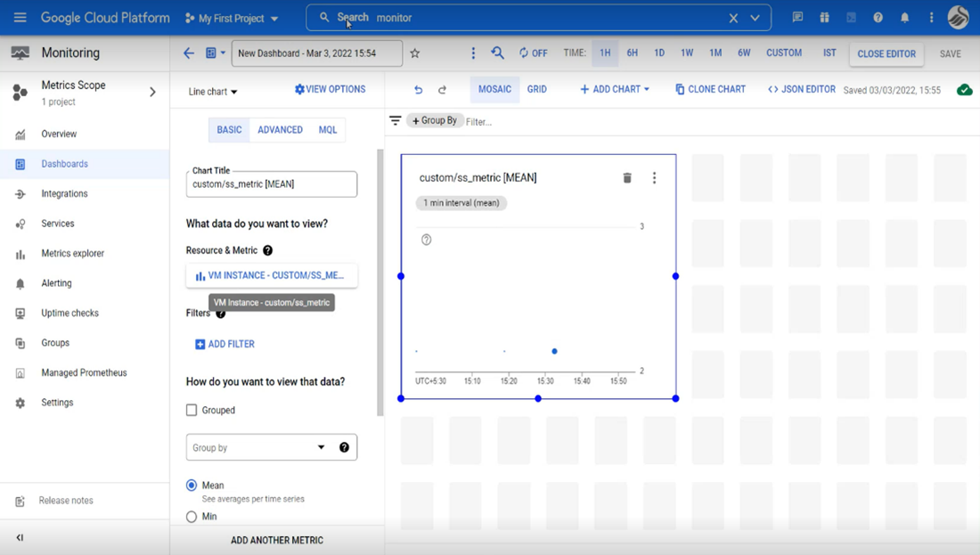Click ADD FILTER

225,345
